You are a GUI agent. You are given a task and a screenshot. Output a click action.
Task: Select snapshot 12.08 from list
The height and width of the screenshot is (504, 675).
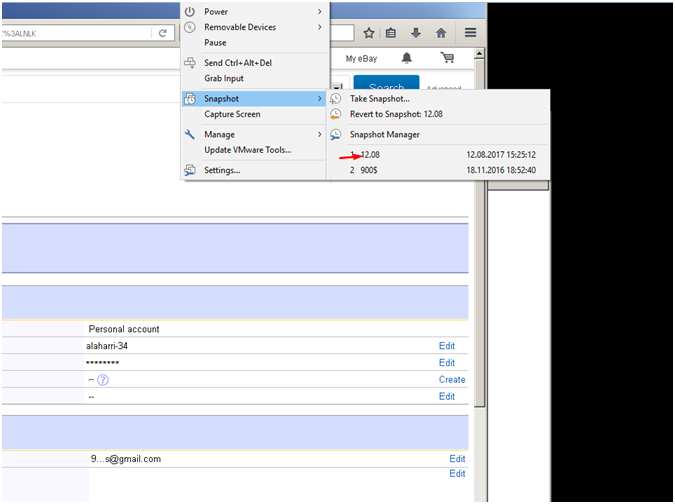(x=438, y=155)
